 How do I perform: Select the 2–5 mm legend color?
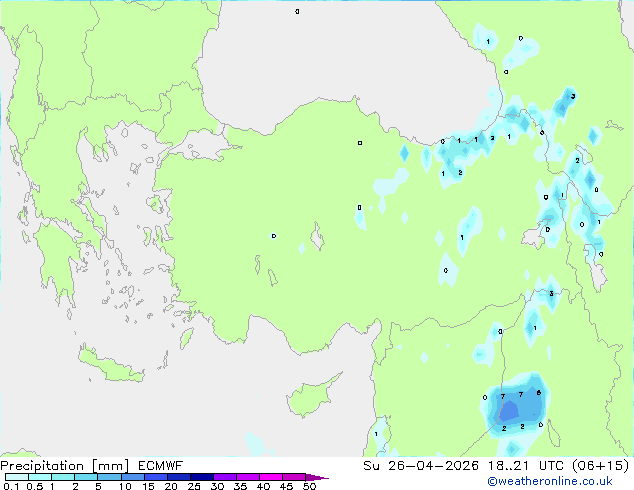(86, 477)
